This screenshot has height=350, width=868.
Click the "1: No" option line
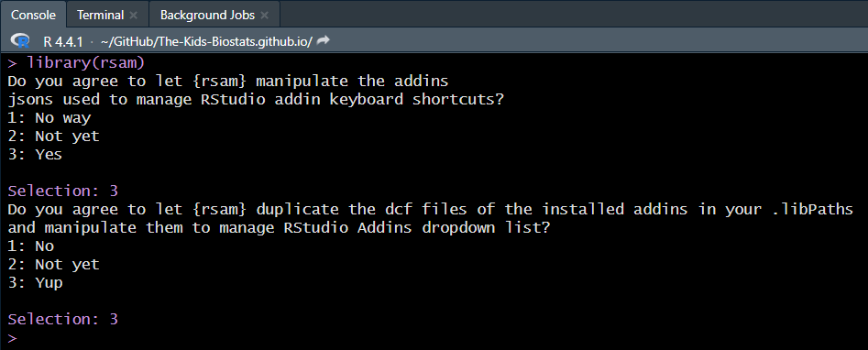click(x=31, y=246)
